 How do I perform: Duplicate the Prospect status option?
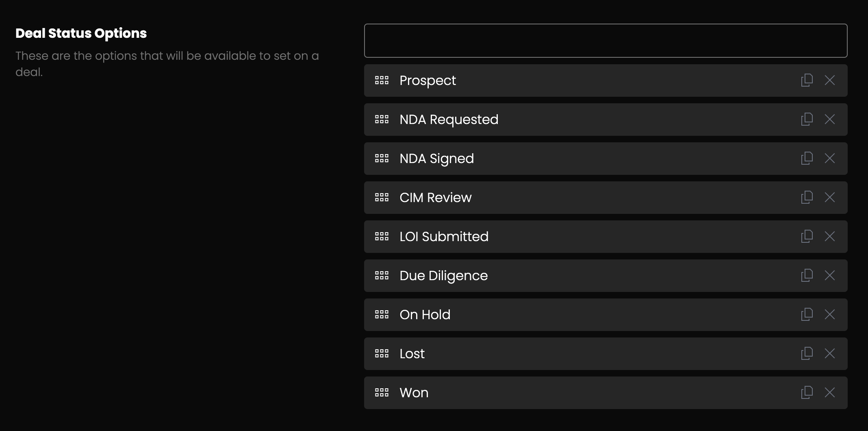coord(807,80)
